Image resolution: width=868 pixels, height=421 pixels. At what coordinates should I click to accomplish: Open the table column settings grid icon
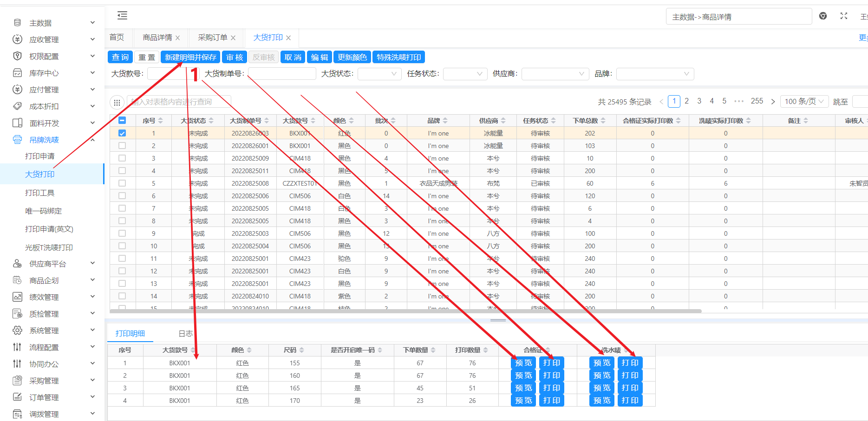pyautogui.click(x=117, y=102)
